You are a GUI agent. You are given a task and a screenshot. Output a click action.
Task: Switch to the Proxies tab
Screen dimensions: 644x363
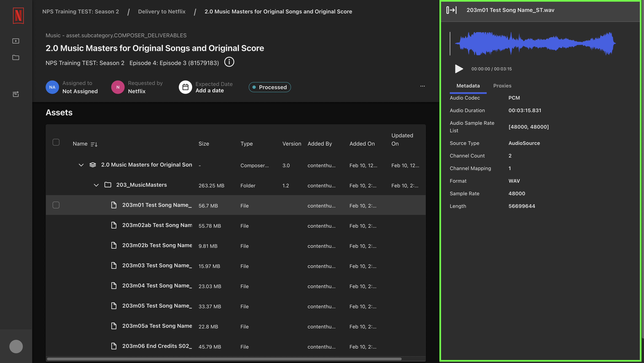[x=502, y=86]
